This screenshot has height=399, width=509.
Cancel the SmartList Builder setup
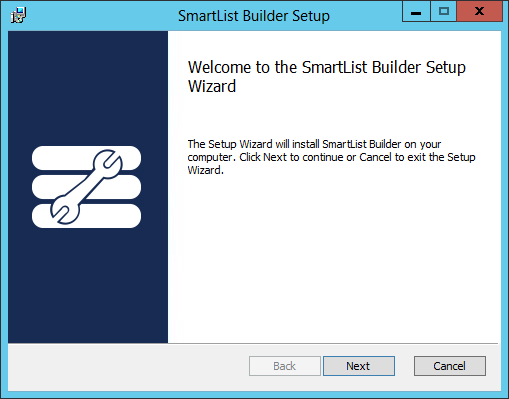(450, 366)
